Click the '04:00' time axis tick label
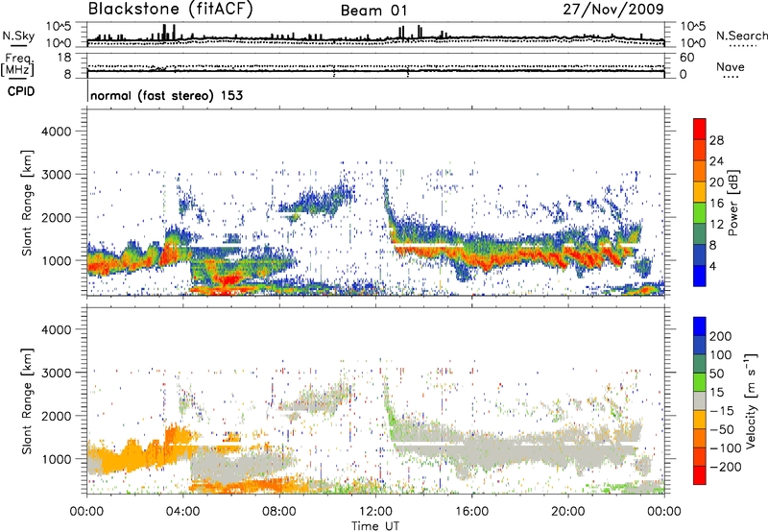This screenshot has width=768, height=532. pos(182,512)
